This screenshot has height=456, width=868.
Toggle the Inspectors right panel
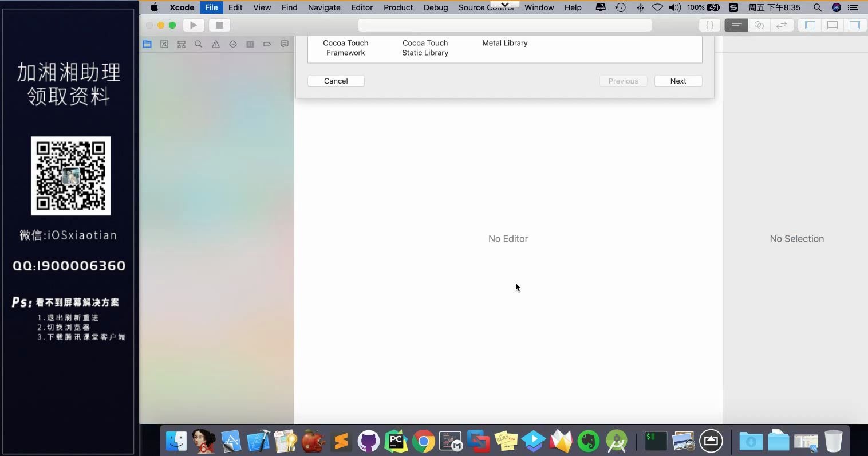(855, 25)
